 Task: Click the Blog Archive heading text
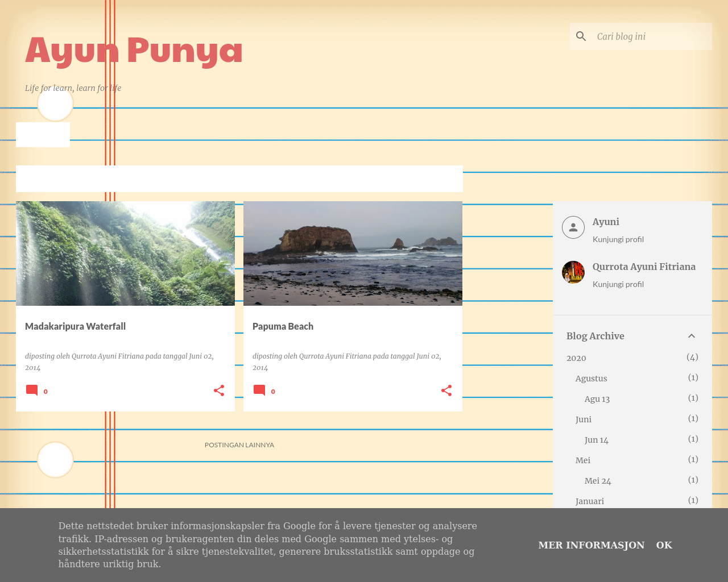click(595, 336)
